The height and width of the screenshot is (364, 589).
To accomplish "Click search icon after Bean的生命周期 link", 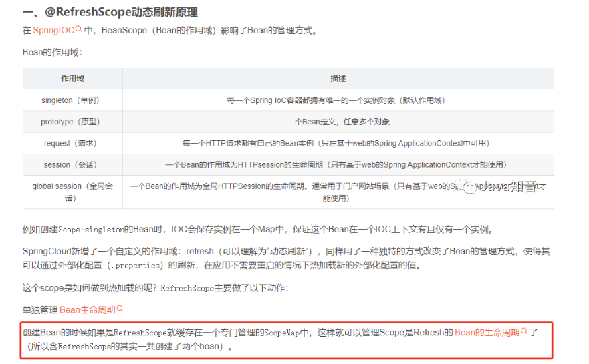I will (x=524, y=331).
